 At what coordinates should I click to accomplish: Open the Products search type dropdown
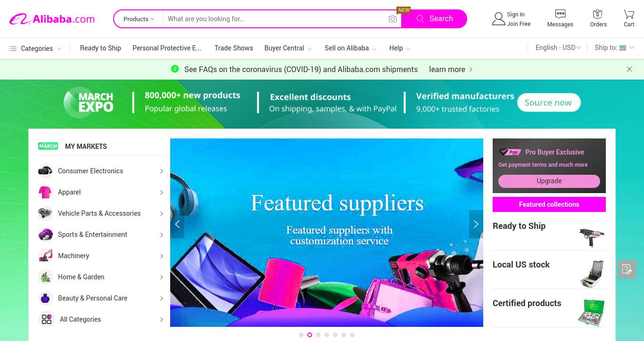[x=139, y=19]
